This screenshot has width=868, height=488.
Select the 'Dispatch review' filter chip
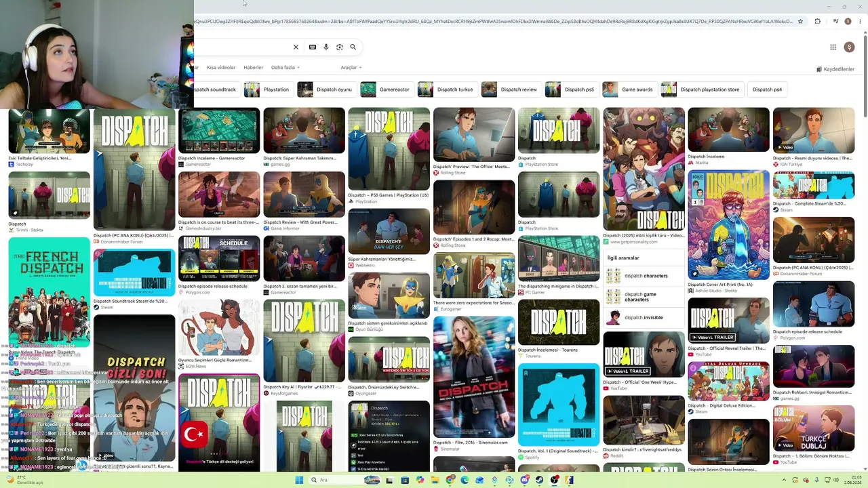click(511, 89)
